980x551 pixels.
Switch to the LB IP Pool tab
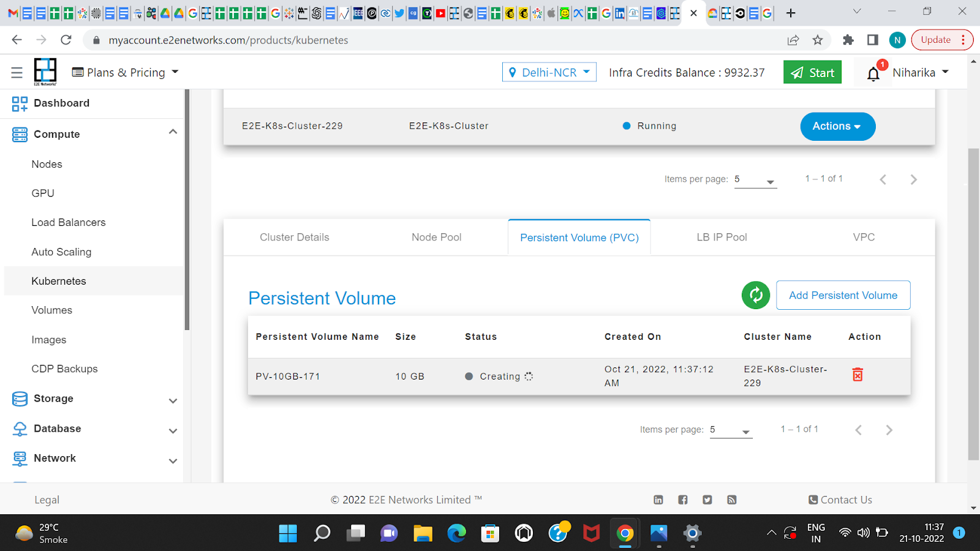tap(722, 238)
